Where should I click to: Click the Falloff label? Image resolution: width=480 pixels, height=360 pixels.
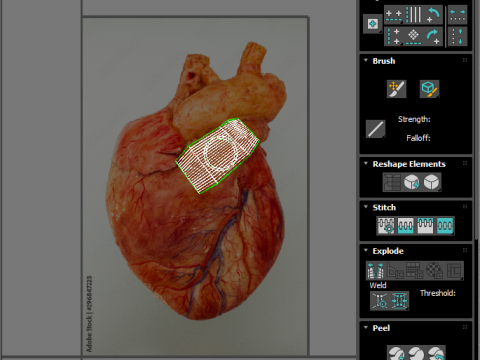coord(418,138)
